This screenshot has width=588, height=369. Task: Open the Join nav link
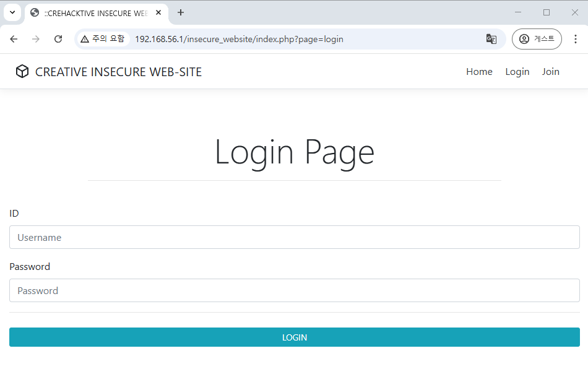[550, 72]
